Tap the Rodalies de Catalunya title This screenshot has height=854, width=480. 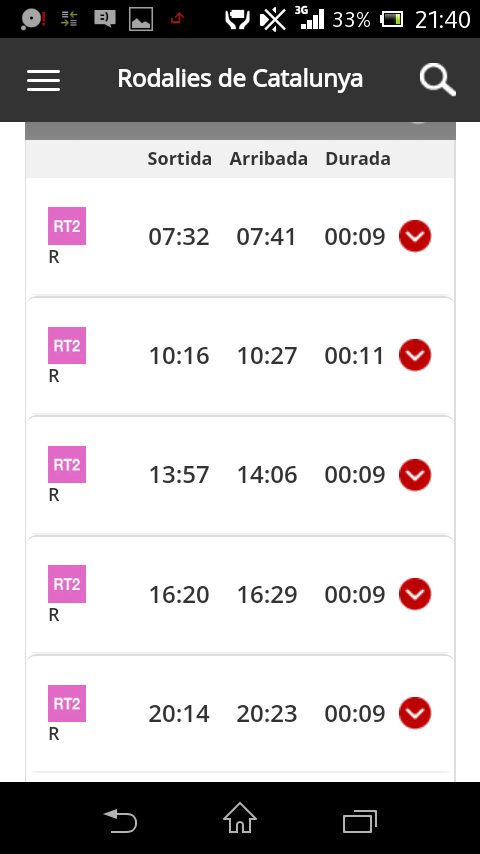pyautogui.click(x=240, y=78)
